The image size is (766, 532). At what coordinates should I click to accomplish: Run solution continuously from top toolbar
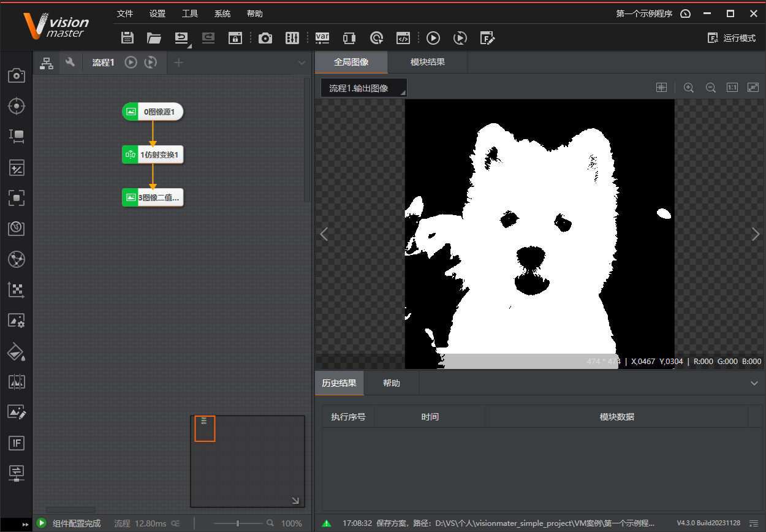click(460, 38)
